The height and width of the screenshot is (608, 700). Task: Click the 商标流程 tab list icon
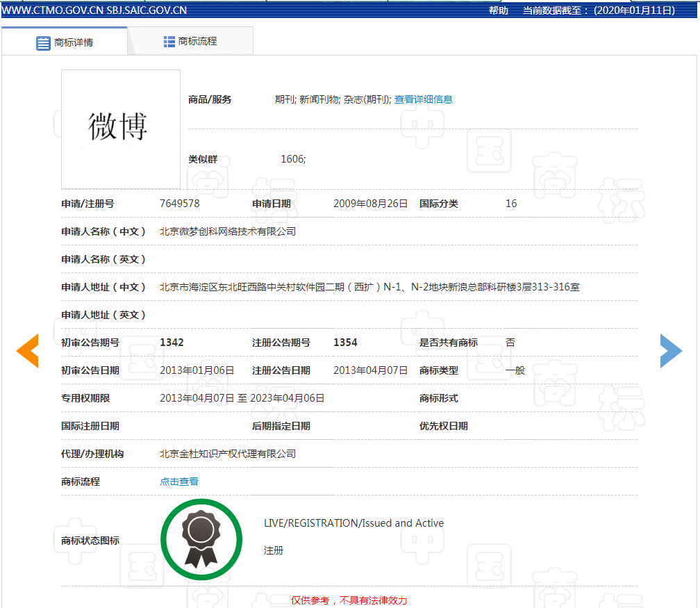[x=169, y=42]
